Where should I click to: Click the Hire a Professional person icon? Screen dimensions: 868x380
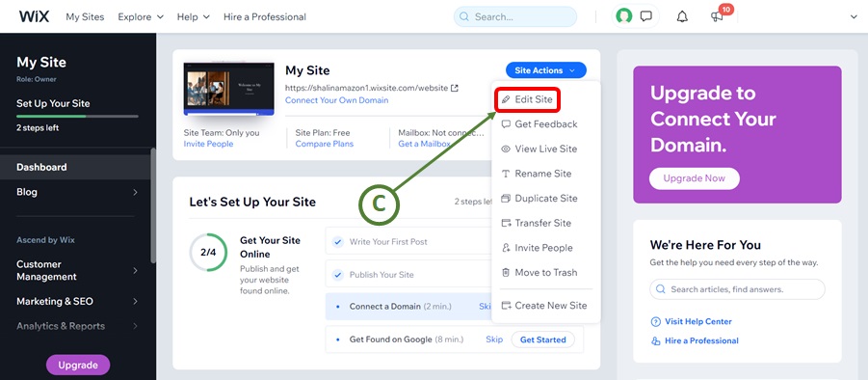655,340
